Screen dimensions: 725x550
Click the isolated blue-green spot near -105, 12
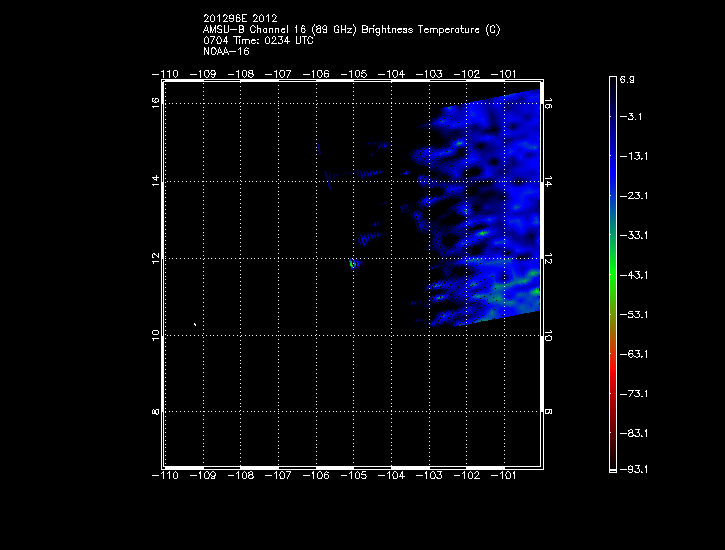pos(353,264)
